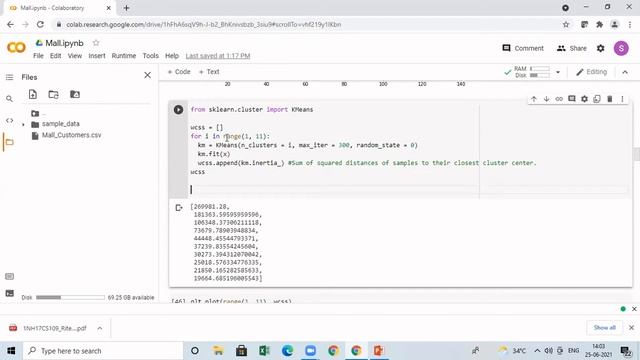Open Microsoft Edge from taskbar

coord(287,351)
